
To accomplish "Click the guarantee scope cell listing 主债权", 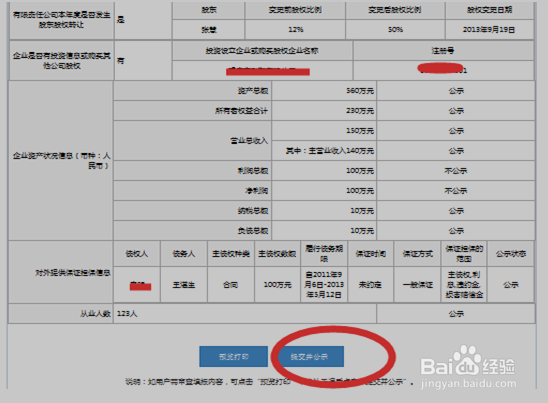I will (x=464, y=285).
